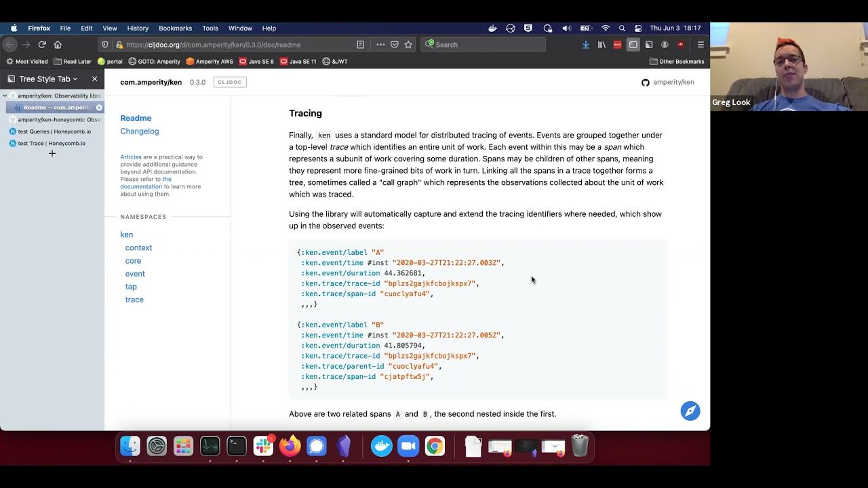Switch to test Queries Honeycomb tab
This screenshot has width=868, height=488.
52,131
